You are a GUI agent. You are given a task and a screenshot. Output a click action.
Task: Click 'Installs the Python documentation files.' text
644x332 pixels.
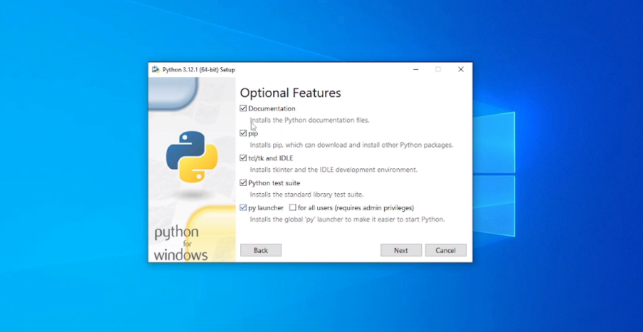pyautogui.click(x=310, y=120)
